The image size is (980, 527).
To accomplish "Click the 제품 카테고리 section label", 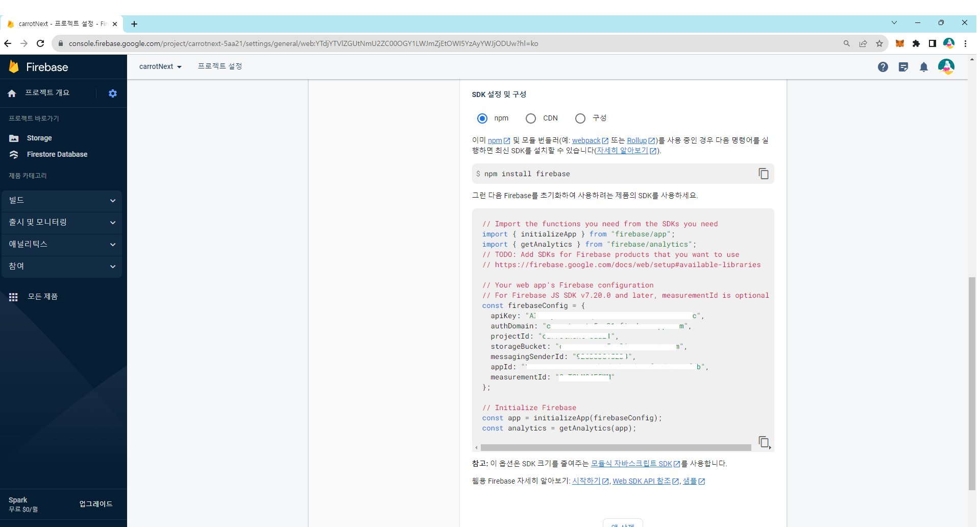I will (28, 176).
